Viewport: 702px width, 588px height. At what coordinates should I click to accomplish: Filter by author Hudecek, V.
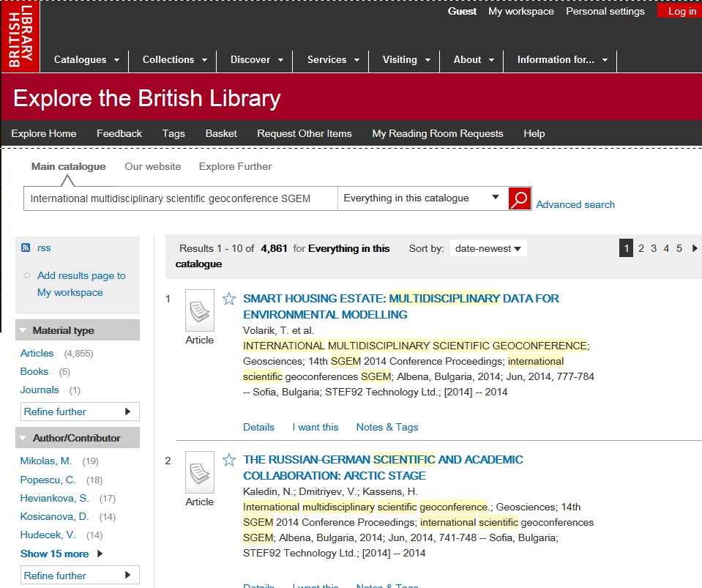(x=48, y=535)
